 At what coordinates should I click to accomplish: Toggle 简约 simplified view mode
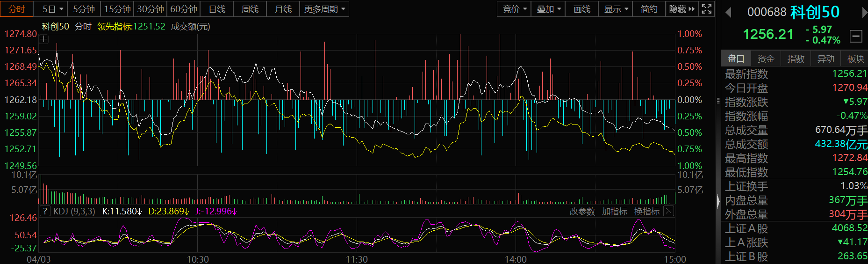649,9
